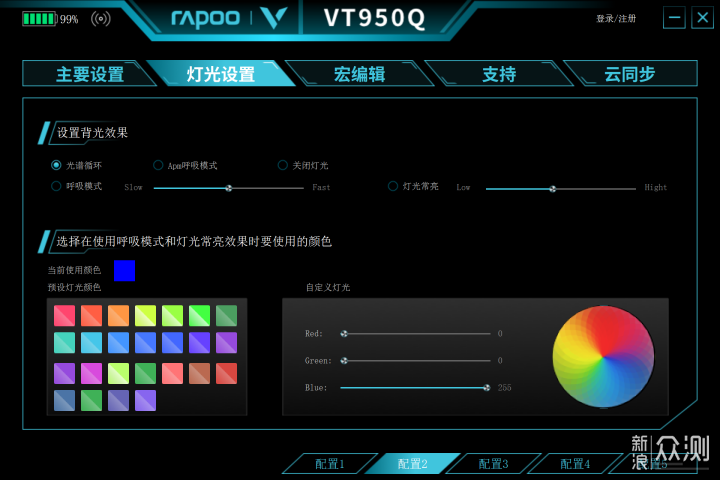Choose the steel blue swatch in fourth row

click(64, 401)
